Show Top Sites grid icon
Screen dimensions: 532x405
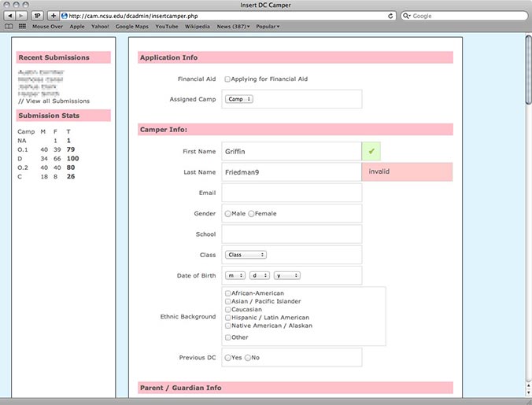pyautogui.click(x=22, y=26)
